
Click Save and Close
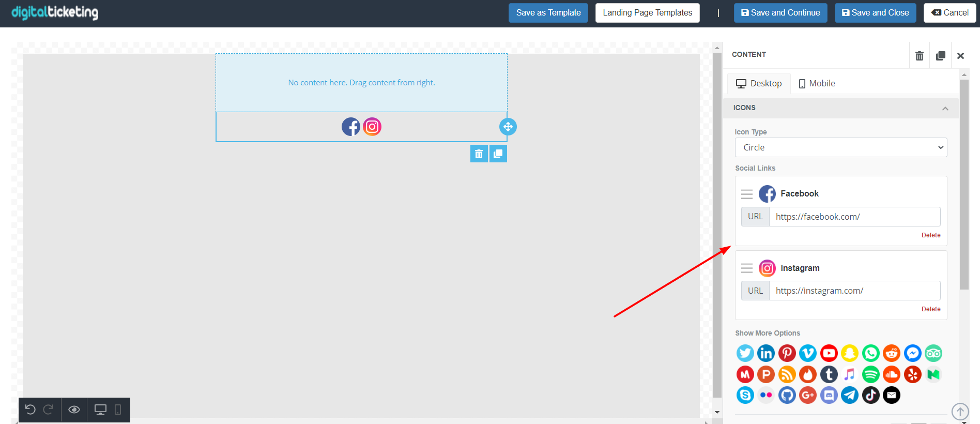(875, 13)
